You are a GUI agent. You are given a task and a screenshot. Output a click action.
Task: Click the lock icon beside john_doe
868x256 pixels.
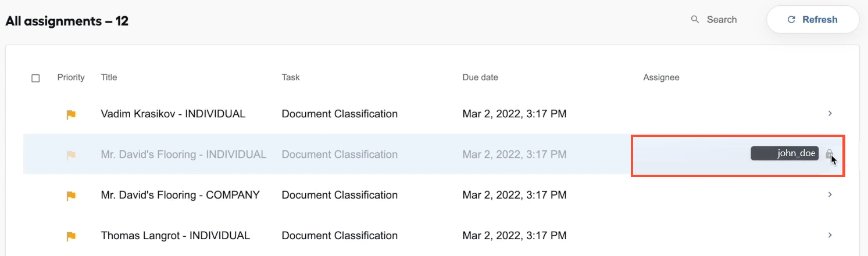pos(830,154)
